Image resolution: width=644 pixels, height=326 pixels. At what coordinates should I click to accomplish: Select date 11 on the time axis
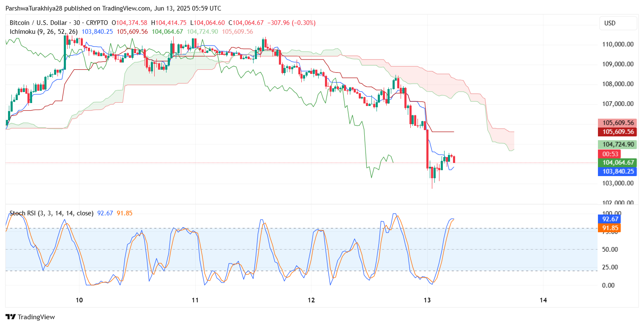tap(195, 300)
